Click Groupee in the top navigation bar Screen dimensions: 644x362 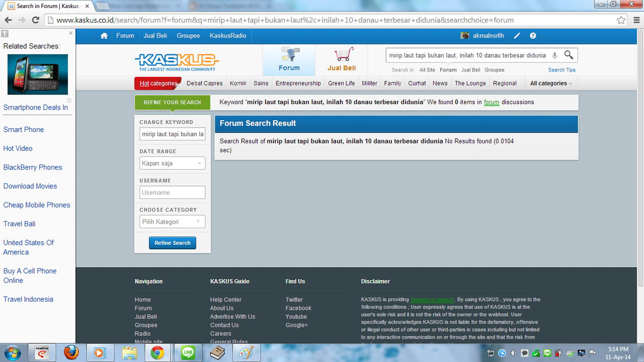tap(188, 36)
